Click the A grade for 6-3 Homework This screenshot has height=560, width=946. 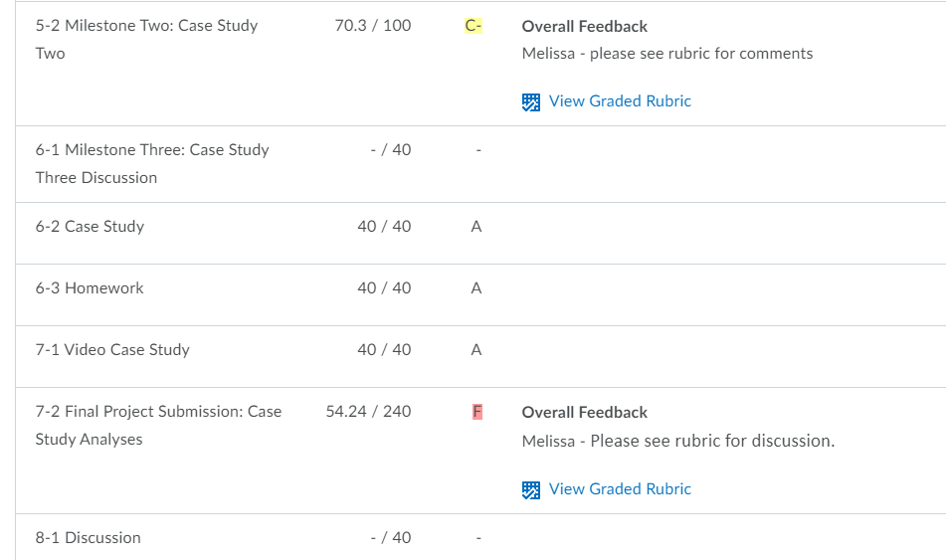click(476, 287)
